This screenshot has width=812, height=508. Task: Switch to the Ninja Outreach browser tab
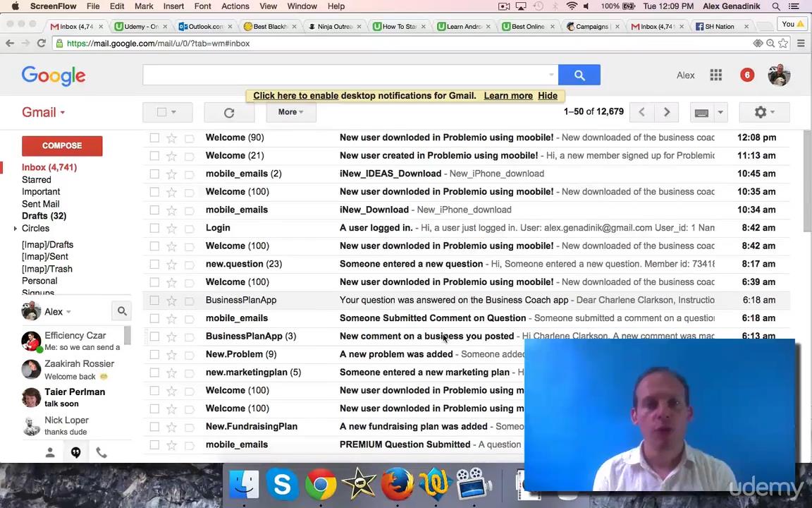pos(333,27)
